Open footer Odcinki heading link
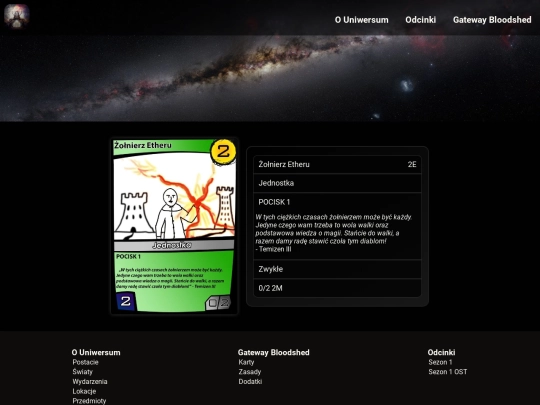This screenshot has height=405, width=540. [441, 352]
